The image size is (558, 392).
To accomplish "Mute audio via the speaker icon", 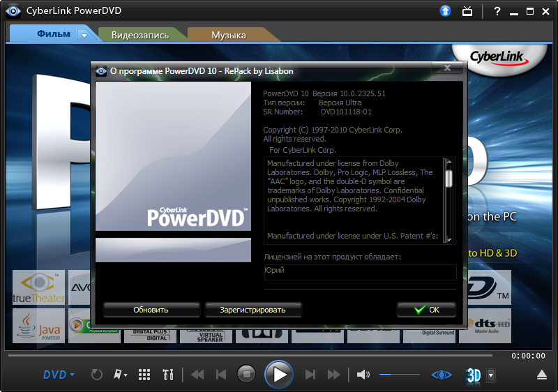I will pyautogui.click(x=363, y=375).
